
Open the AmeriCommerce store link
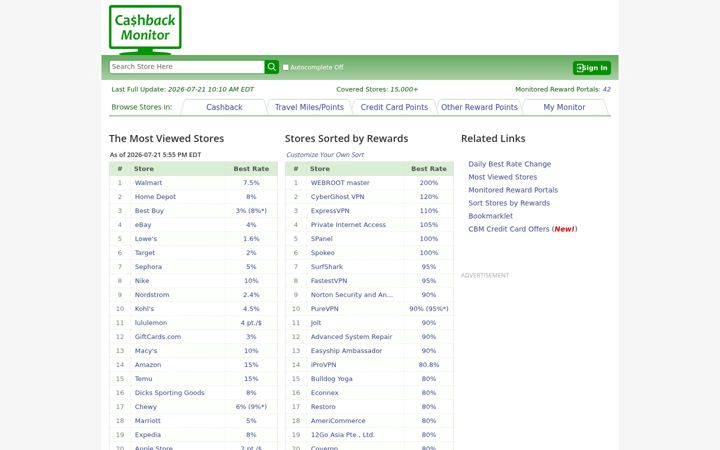pos(338,421)
